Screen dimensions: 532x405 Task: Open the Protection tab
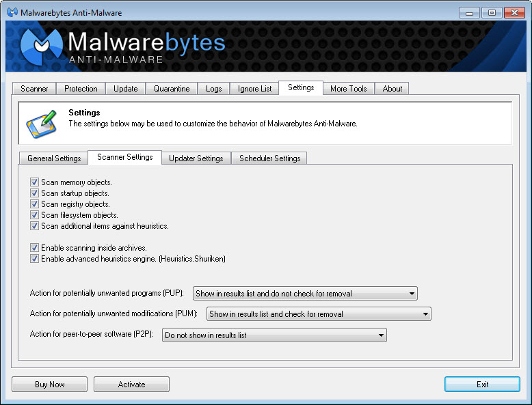pyautogui.click(x=81, y=89)
